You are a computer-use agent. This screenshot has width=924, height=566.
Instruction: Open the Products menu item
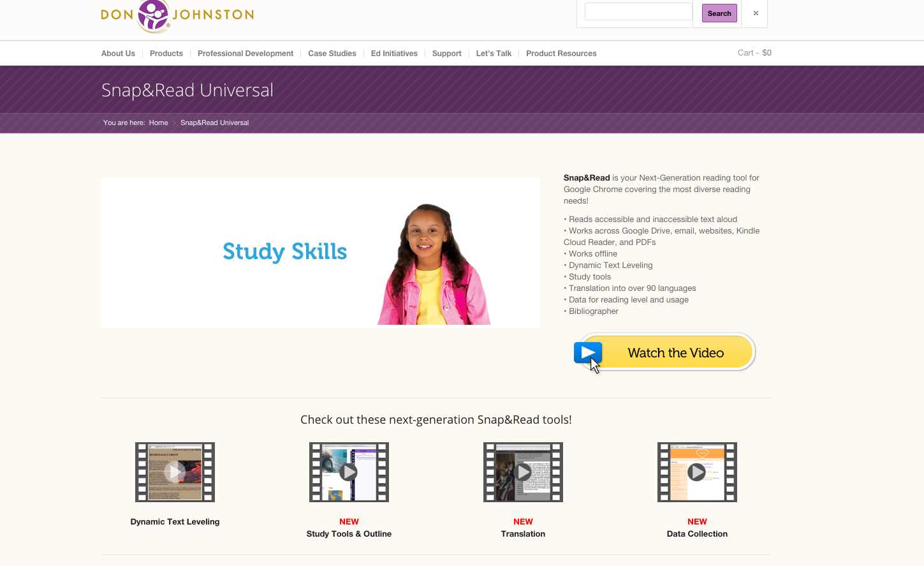[x=166, y=54]
